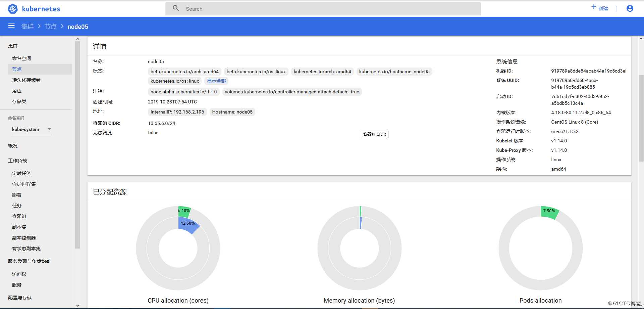The image size is (644, 309).
Task: Open 访问权 sidebar item
Action: (x=19, y=274)
